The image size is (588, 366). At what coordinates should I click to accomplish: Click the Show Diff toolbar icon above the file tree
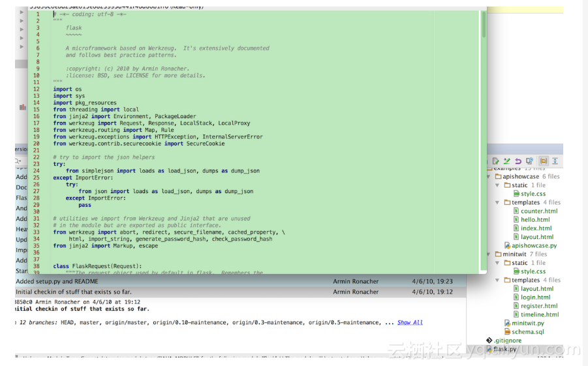click(496, 161)
